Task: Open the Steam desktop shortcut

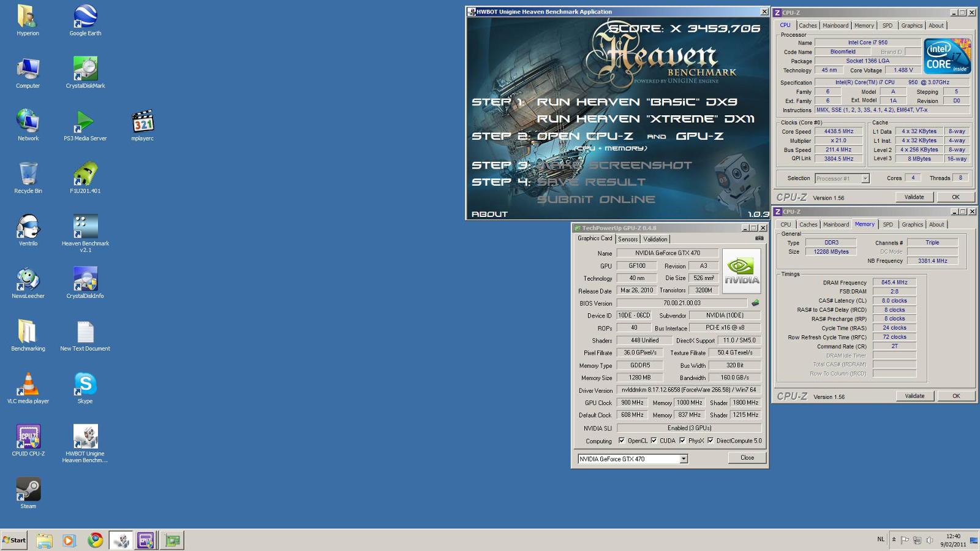Action: pyautogui.click(x=28, y=494)
